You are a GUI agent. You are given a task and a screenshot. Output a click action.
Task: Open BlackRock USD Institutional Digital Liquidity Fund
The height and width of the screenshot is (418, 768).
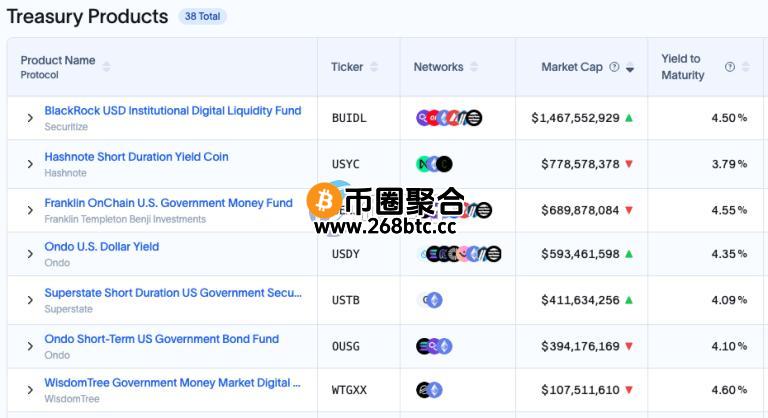click(x=172, y=111)
